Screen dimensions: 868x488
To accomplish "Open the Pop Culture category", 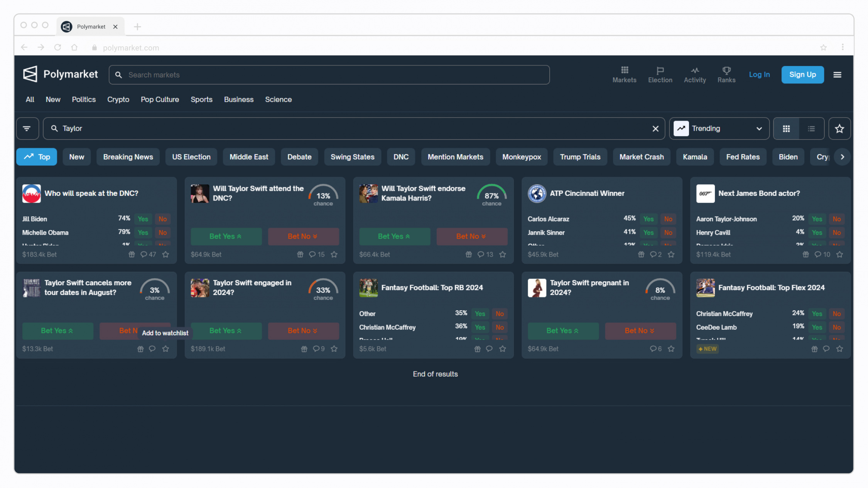I will pyautogui.click(x=160, y=99).
